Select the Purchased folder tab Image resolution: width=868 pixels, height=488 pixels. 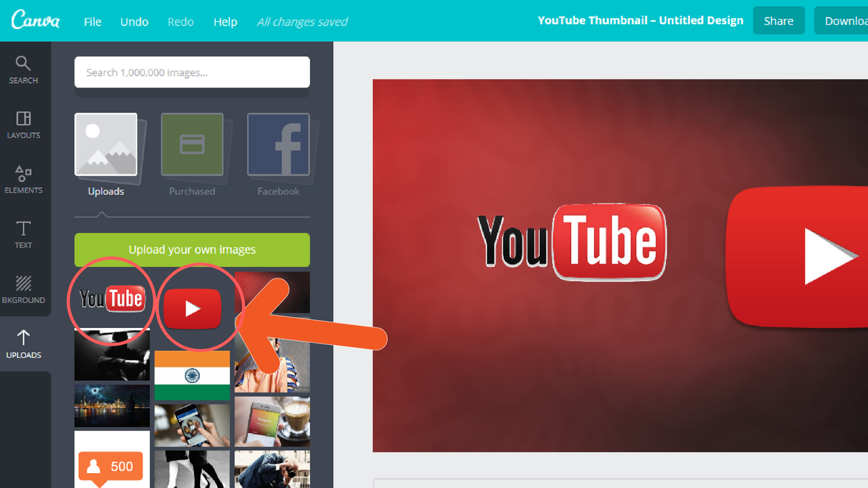pos(192,155)
